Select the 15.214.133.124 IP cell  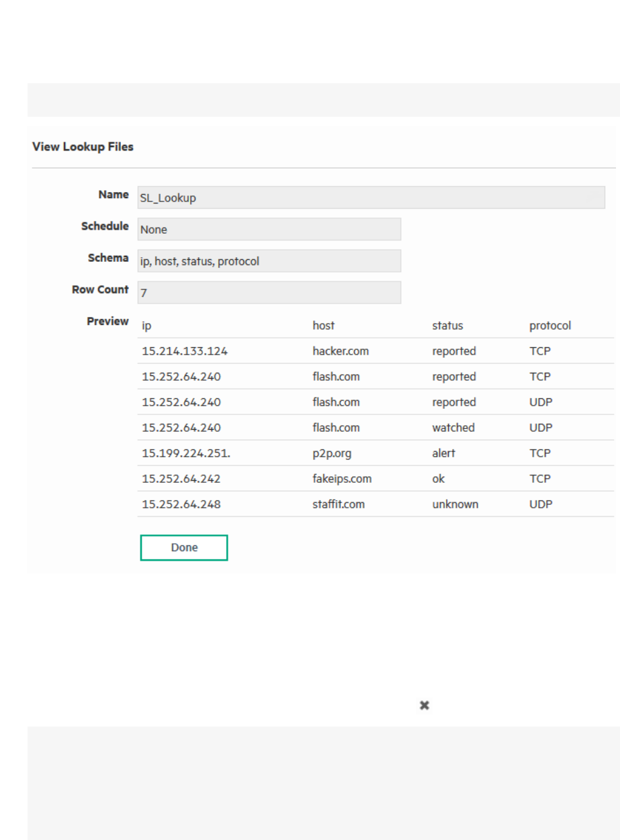(x=185, y=351)
